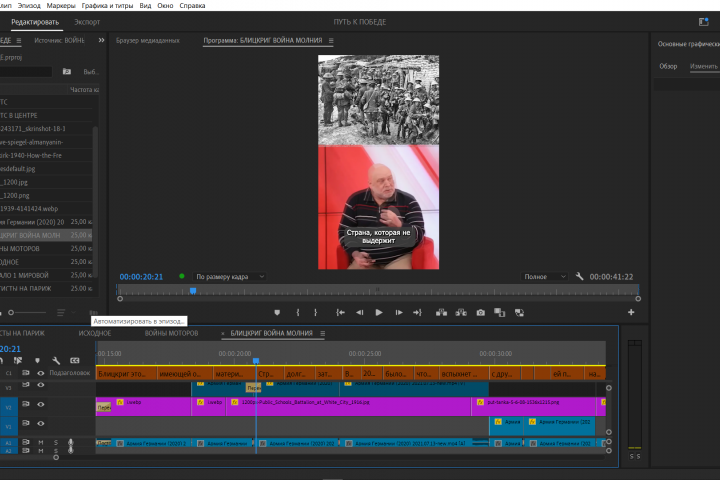Open timeline display settings wrench
Screen dimensions: 720x480
56,361
